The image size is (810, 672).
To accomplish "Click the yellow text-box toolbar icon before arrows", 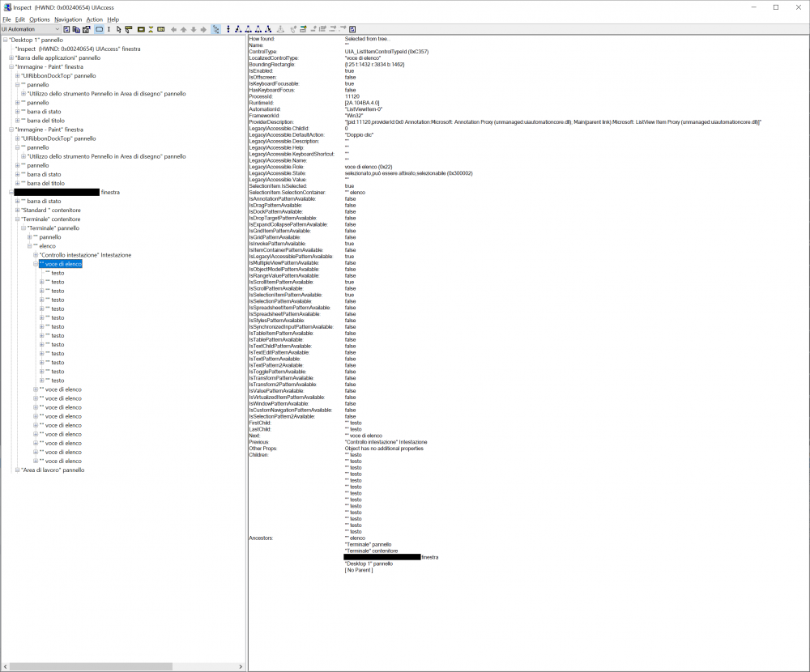I will pos(160,29).
